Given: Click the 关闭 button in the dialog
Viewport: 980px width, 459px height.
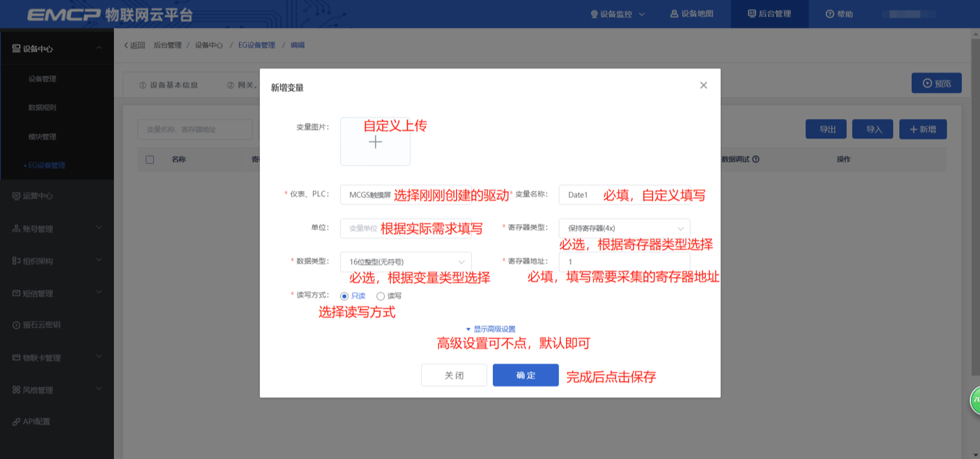Looking at the screenshot, I should [x=454, y=375].
